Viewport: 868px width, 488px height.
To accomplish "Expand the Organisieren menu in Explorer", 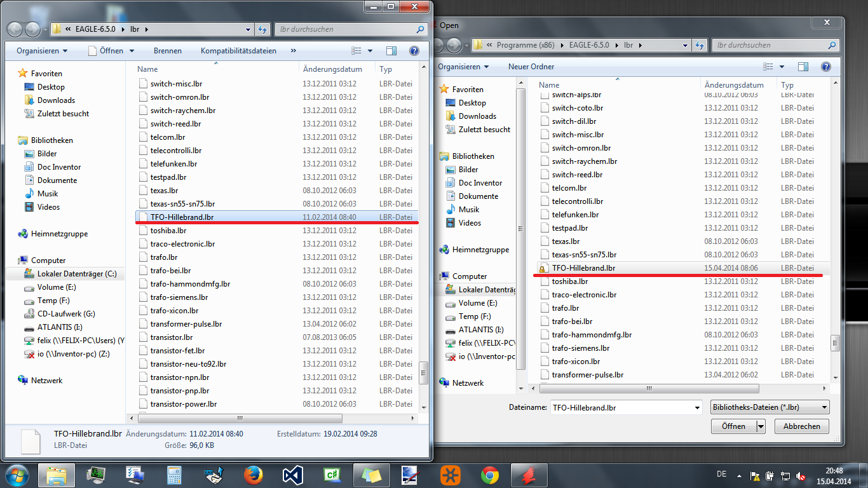I will 42,51.
